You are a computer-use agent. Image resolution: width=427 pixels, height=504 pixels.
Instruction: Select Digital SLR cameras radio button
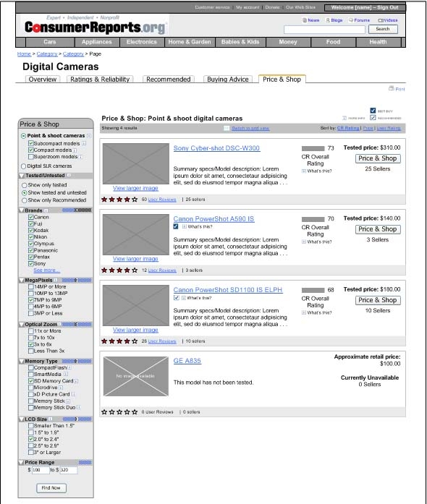23,166
